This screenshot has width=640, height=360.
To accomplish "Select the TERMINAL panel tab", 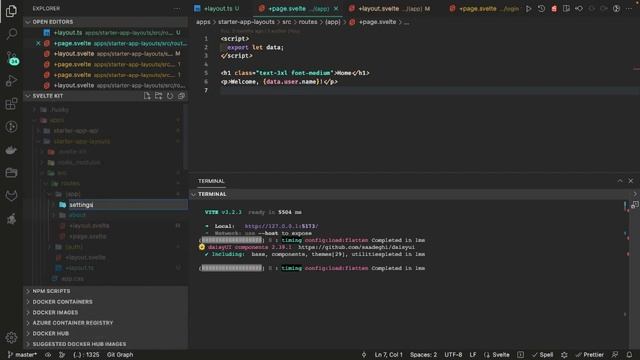I will (211, 181).
